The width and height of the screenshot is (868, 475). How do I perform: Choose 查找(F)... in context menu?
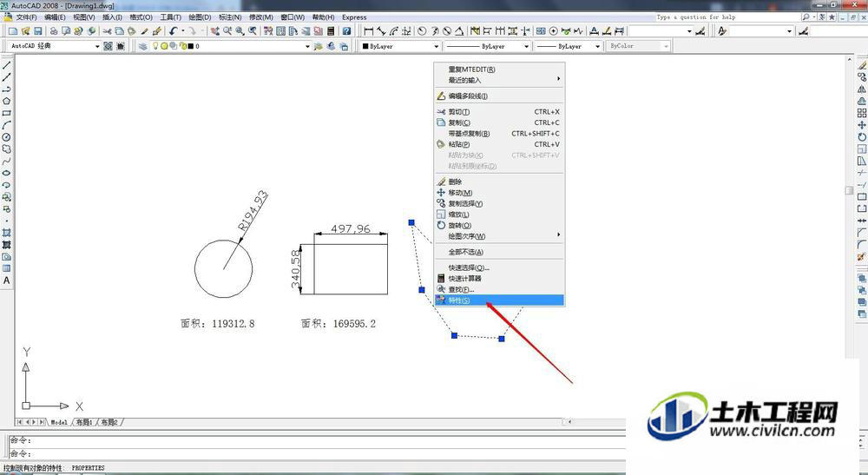pyautogui.click(x=499, y=289)
